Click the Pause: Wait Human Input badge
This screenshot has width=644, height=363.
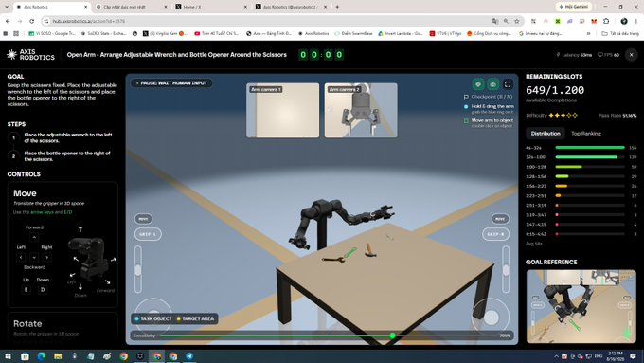[171, 83]
